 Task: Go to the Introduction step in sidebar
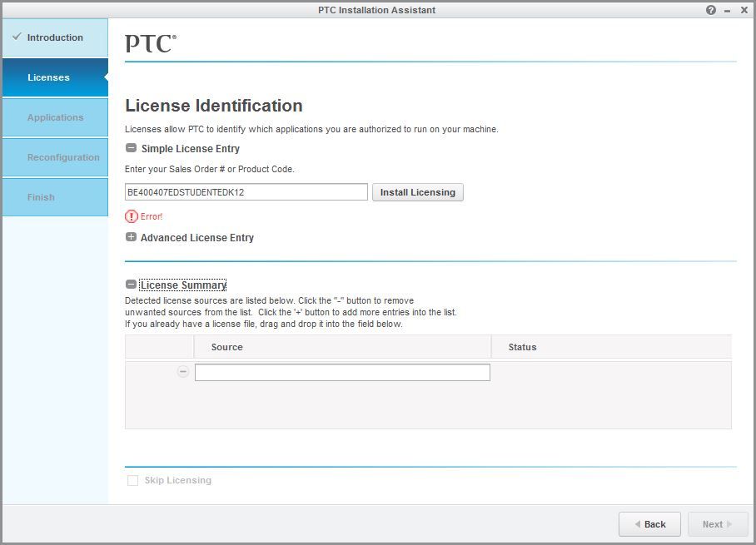55,37
